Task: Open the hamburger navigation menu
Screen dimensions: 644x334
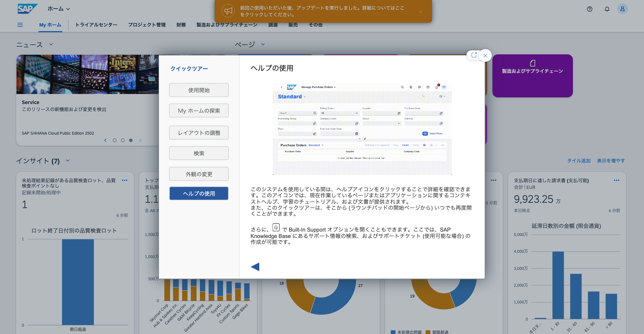Action: coord(20,25)
